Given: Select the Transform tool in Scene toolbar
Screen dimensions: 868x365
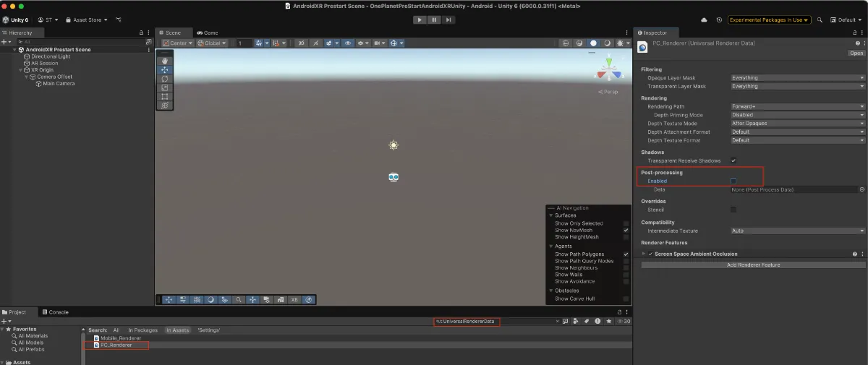Looking at the screenshot, I should point(165,106).
